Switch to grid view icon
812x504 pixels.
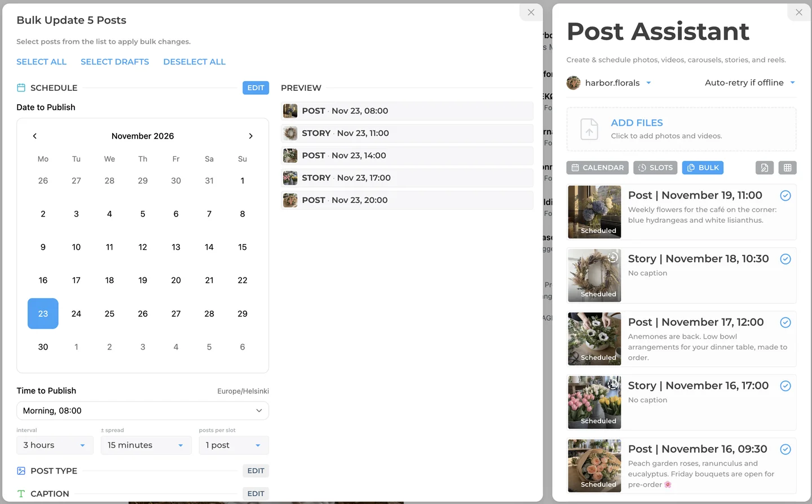coord(788,167)
